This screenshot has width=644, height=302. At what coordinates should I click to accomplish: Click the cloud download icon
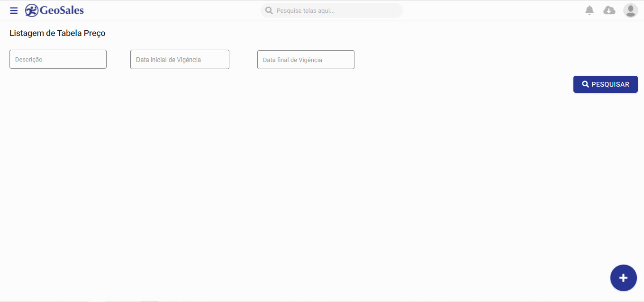tap(609, 10)
